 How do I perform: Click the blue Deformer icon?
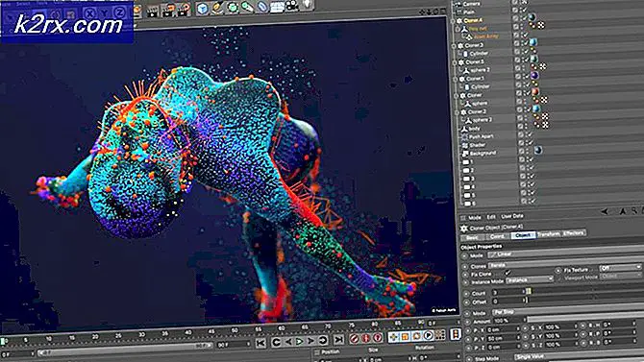[x=262, y=6]
